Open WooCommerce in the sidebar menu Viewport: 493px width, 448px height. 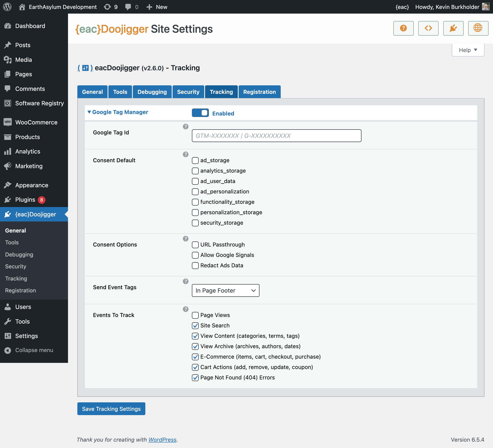point(36,122)
